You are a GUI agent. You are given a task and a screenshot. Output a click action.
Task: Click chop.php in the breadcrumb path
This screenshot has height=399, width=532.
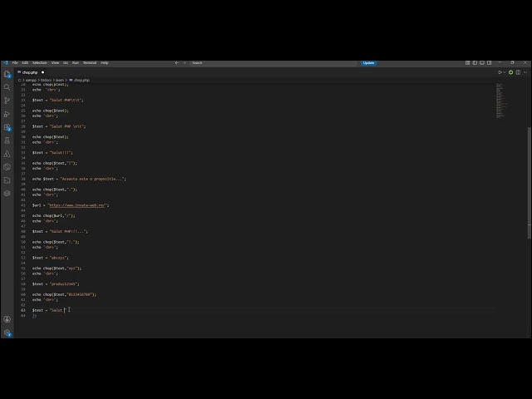coord(81,80)
